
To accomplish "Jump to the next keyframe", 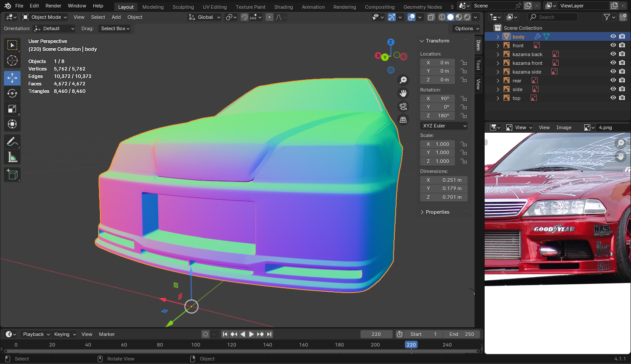I will (260, 334).
